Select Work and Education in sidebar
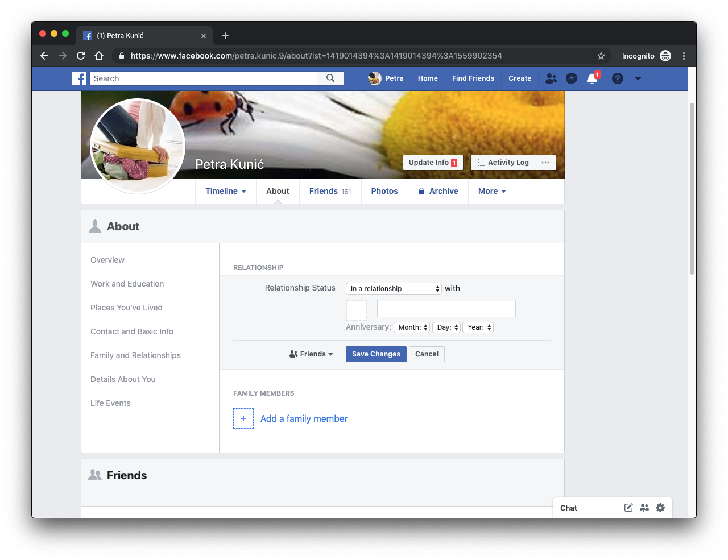 127,284
